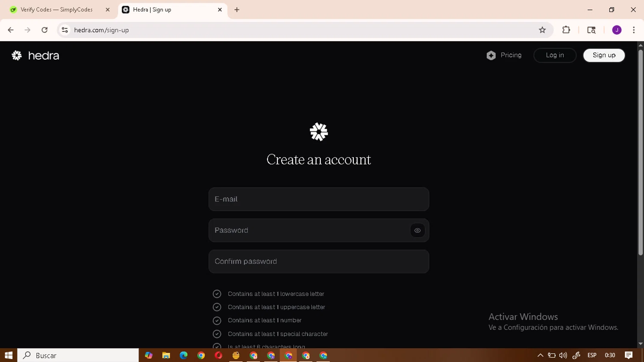Screen dimensions: 644x362
Task: Open the purple J profile avatar
Action: (x=617, y=30)
